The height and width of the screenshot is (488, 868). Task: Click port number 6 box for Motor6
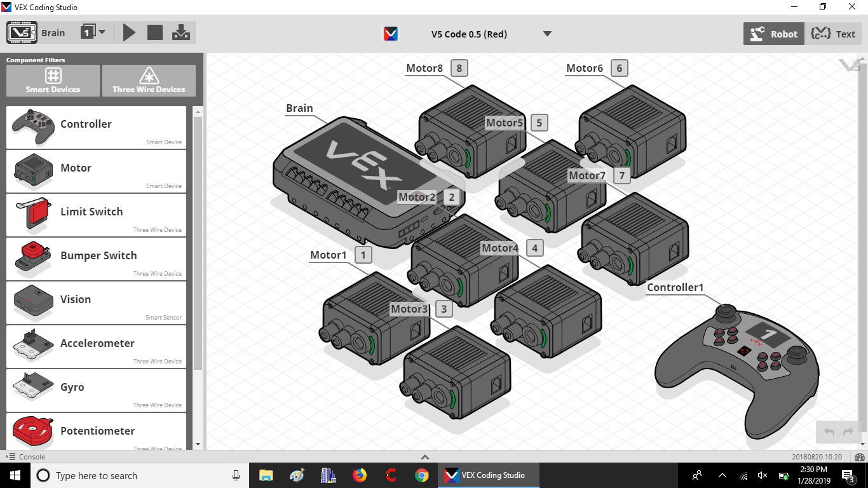click(619, 69)
